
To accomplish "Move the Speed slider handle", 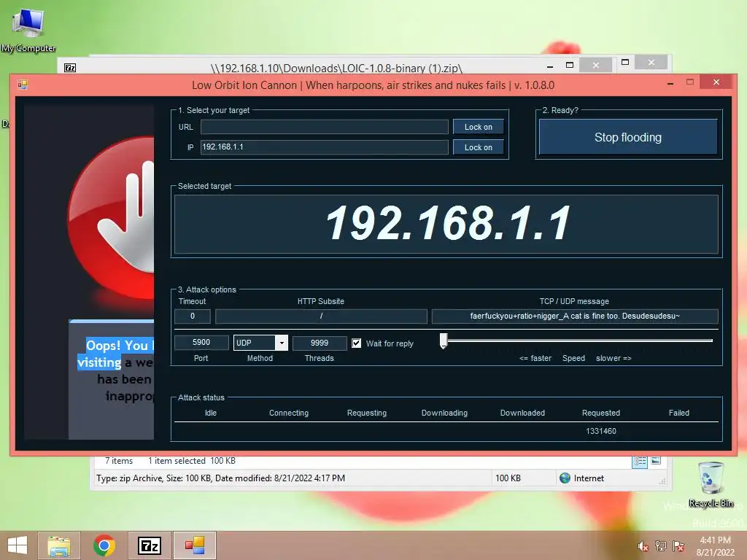I will [444, 341].
